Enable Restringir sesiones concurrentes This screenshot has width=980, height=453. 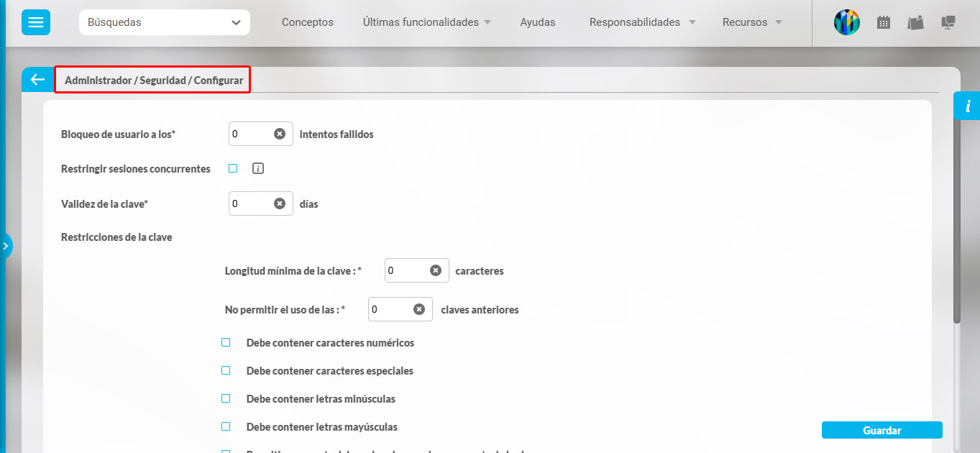click(232, 168)
